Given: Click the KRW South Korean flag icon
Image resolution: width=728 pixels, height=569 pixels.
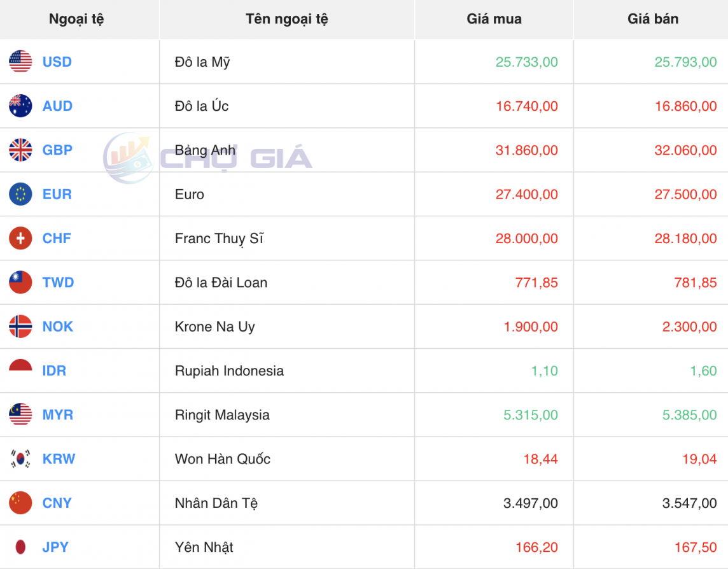Looking at the screenshot, I should tap(20, 458).
